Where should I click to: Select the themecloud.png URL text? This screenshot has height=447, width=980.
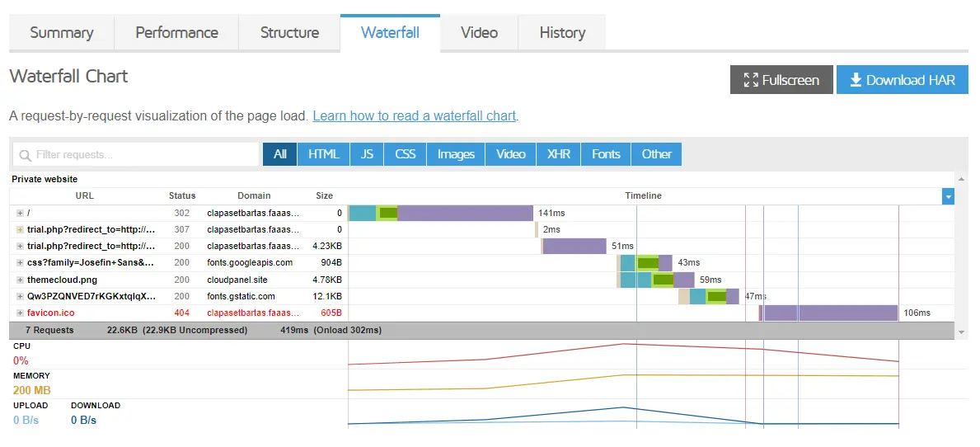pyautogui.click(x=62, y=280)
